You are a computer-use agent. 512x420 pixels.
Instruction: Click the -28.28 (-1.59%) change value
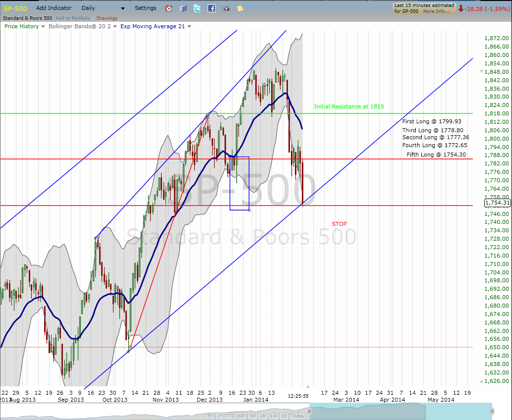point(487,9)
